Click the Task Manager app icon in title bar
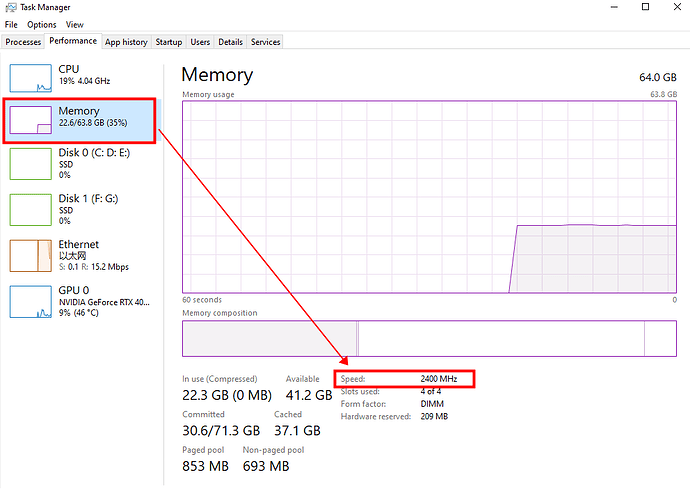Screen dimensions: 690x490 [x=9, y=7]
